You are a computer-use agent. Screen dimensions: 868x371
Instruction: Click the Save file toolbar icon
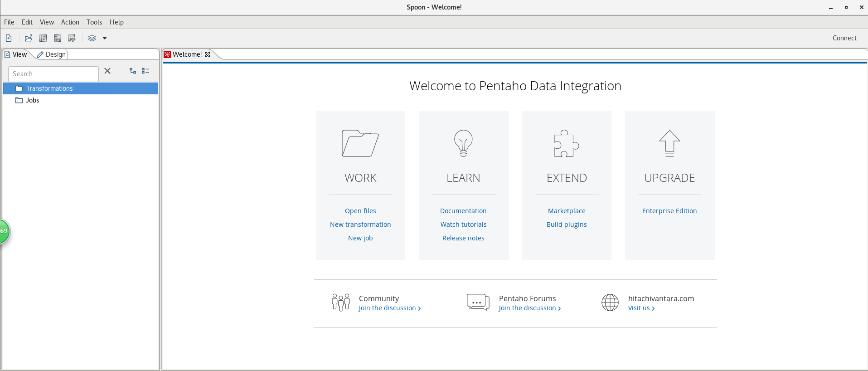point(58,38)
